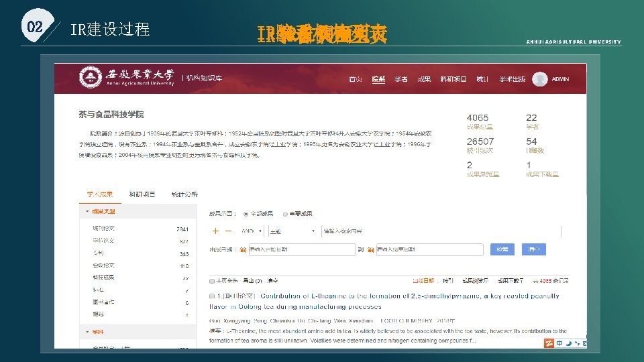The image size is (644, 362).
Task: Sort results by 成果浏览量
Action: 475,281
